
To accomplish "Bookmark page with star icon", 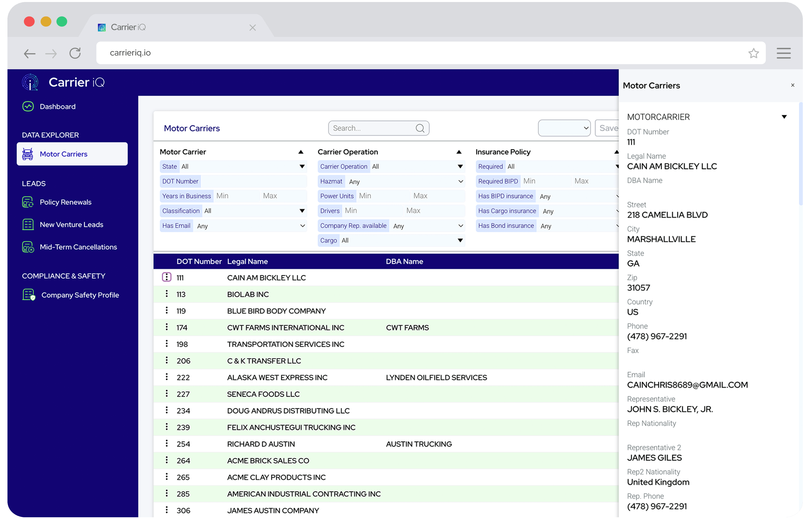I will pos(753,53).
